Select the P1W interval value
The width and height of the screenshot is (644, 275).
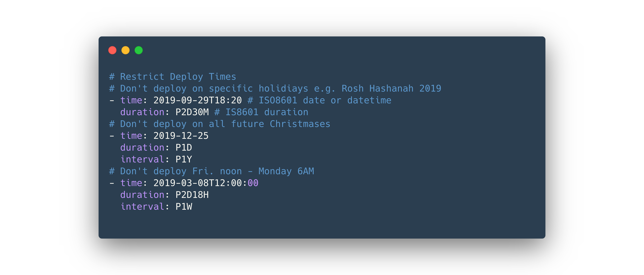tap(184, 207)
